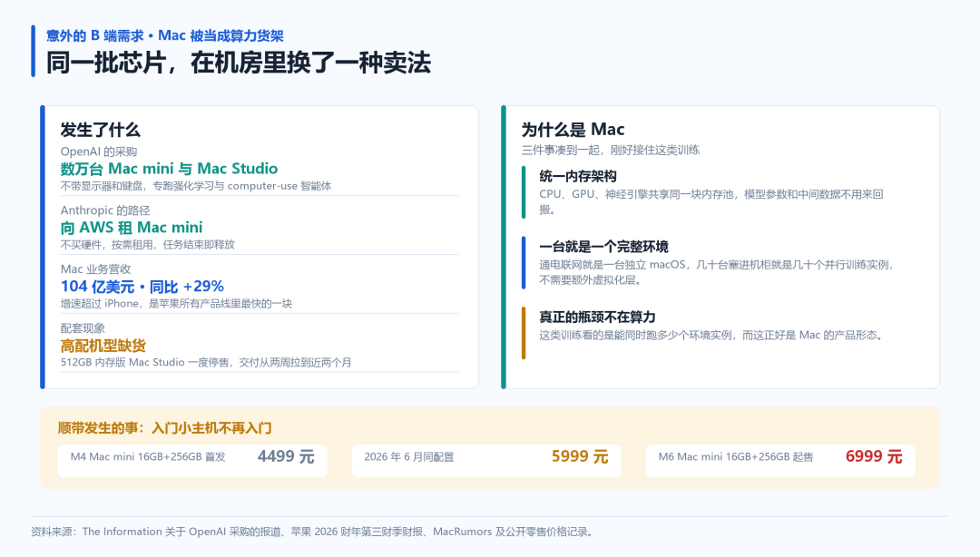Select the price 5999 元
Screen dimensions: 980x557
[x=579, y=456]
